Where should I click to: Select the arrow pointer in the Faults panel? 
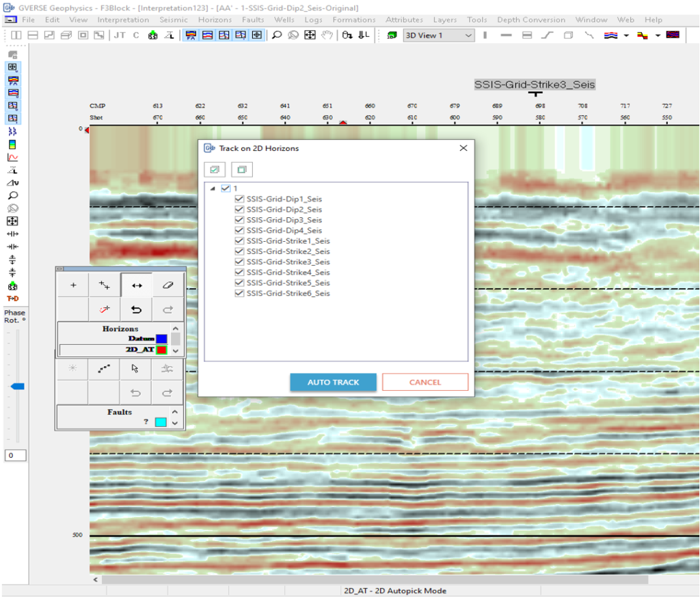135,369
